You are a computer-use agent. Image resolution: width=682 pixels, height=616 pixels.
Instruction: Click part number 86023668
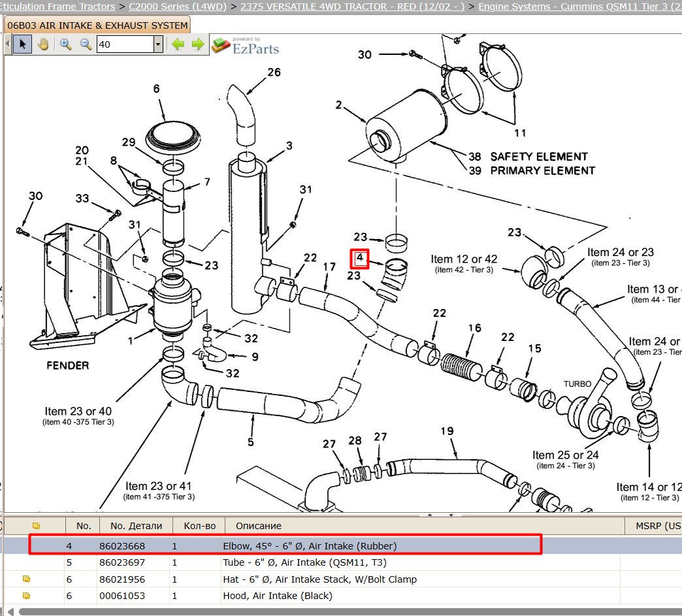tap(122, 545)
